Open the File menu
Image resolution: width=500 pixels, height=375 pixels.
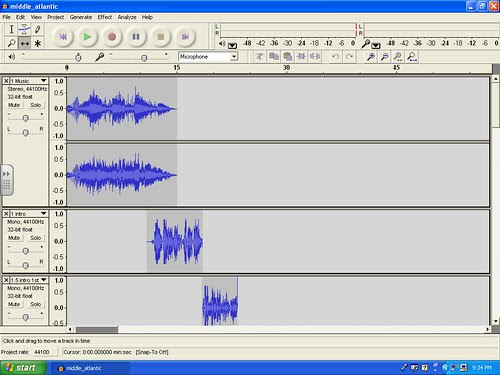(x=6, y=17)
